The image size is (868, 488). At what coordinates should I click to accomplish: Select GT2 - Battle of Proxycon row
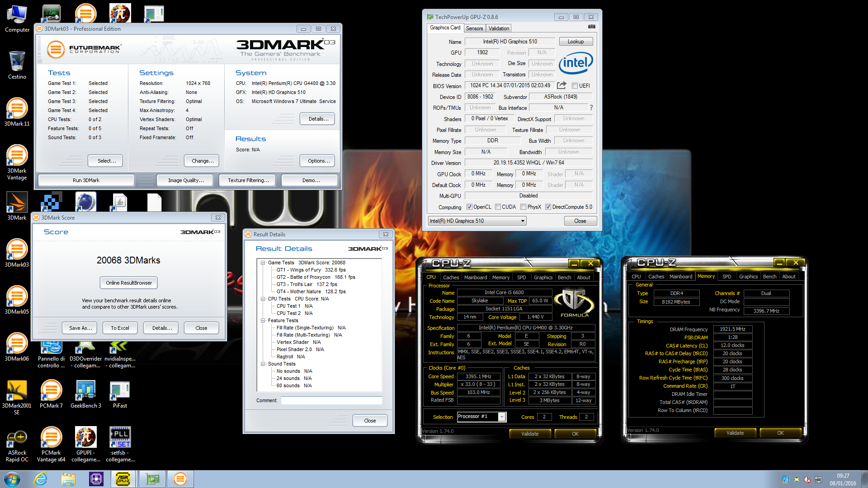point(316,277)
